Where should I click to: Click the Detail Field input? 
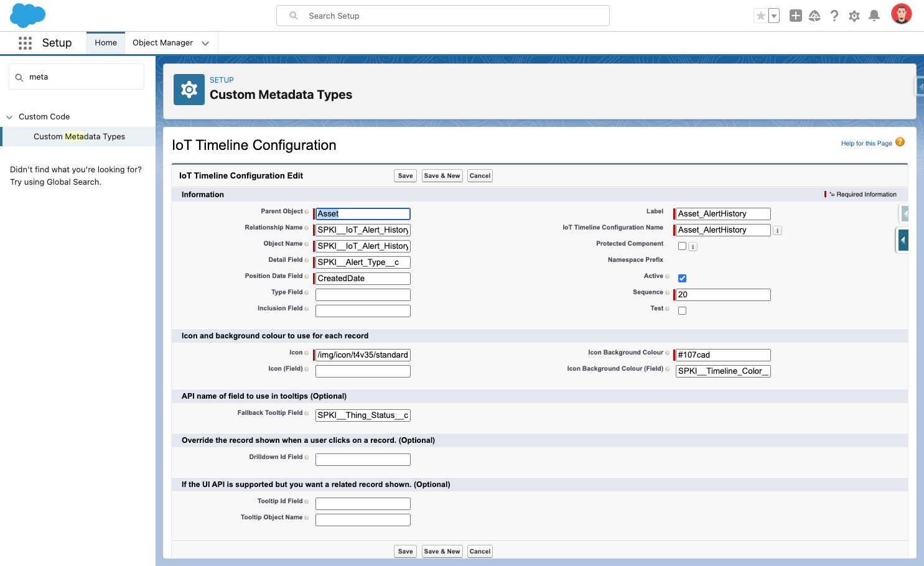(363, 262)
